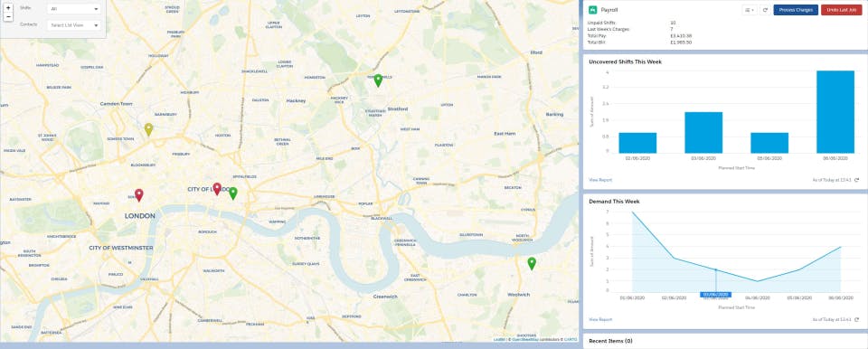Click the red pin on City of London

point(217,189)
